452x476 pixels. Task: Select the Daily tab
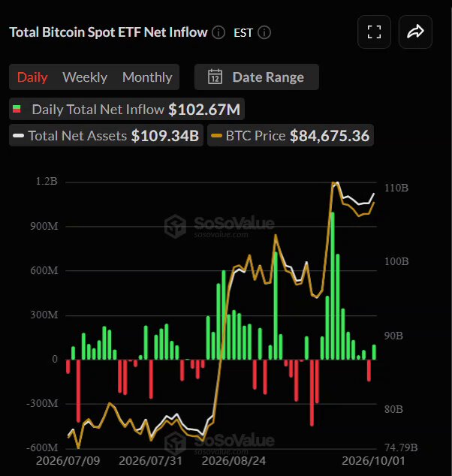click(x=32, y=77)
